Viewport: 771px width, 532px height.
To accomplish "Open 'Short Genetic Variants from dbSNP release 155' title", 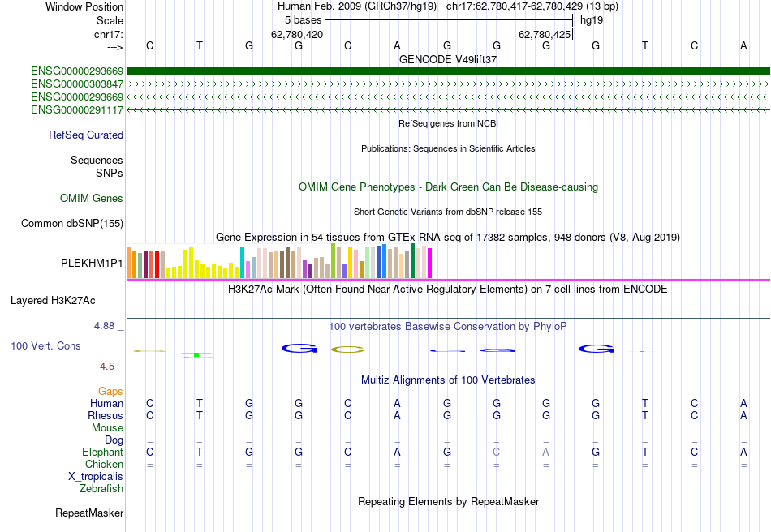I will coord(448,212).
